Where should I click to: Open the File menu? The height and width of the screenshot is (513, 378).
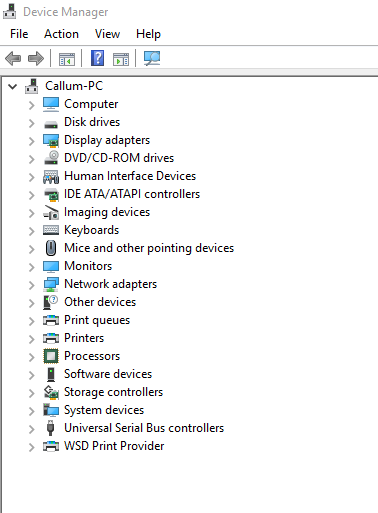(19, 34)
